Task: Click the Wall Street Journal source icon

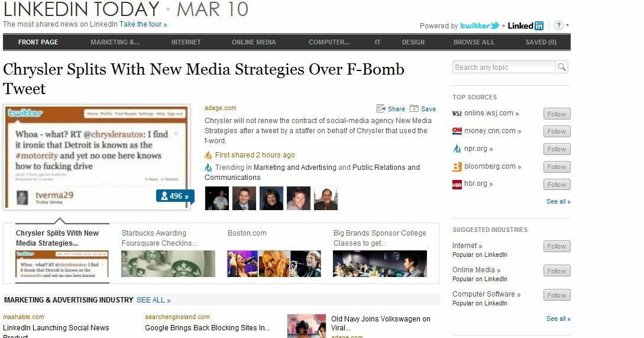Action: click(x=457, y=114)
